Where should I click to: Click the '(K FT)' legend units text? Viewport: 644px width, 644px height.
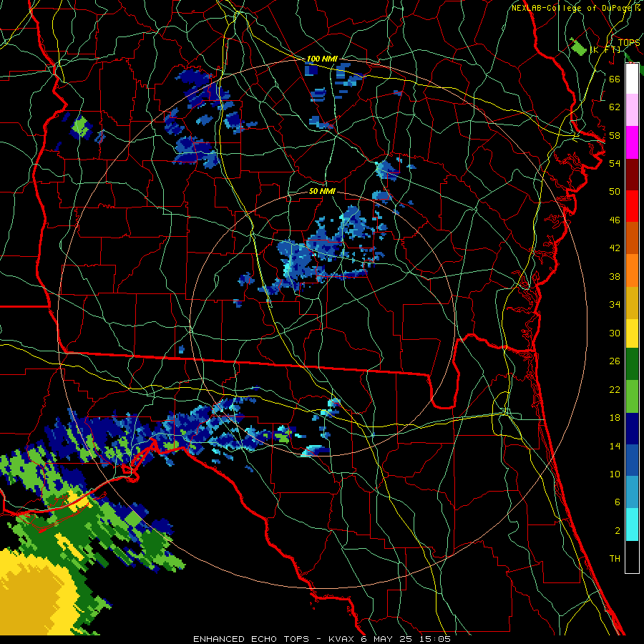coord(605,49)
